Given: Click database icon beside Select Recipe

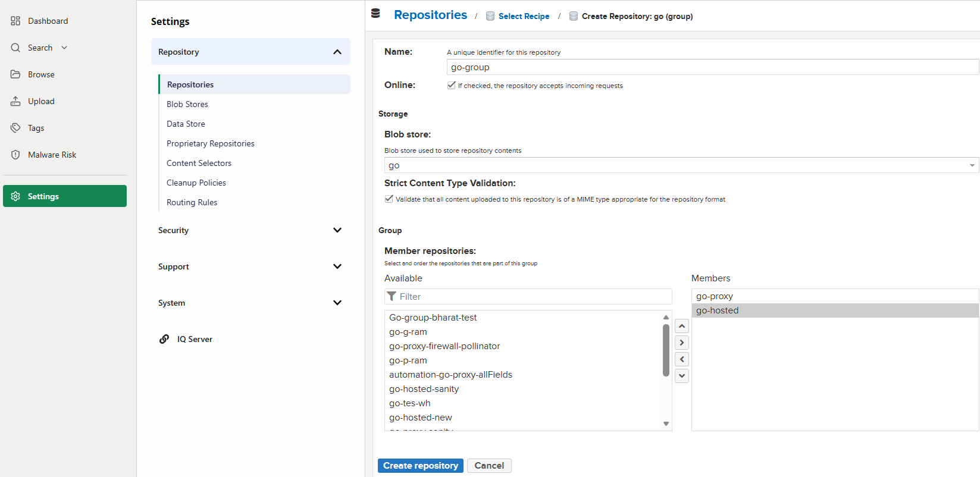Looking at the screenshot, I should [490, 16].
